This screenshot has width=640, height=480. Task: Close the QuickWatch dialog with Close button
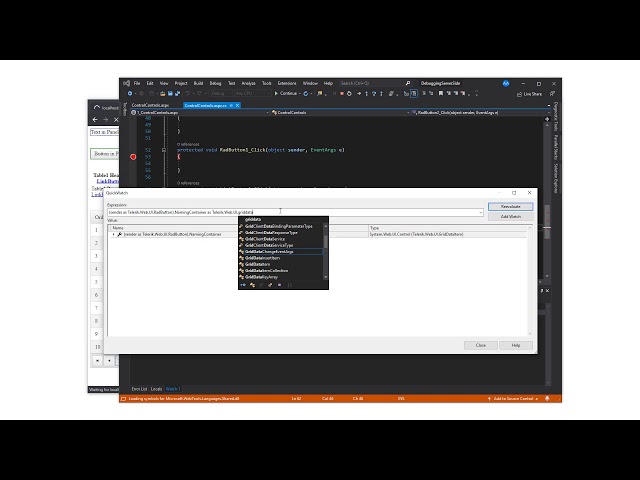(480, 345)
